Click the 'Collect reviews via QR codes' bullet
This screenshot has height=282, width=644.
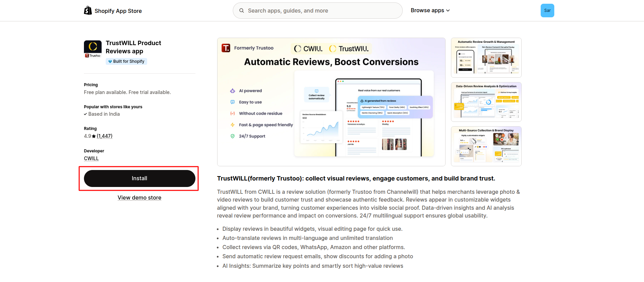(x=314, y=247)
